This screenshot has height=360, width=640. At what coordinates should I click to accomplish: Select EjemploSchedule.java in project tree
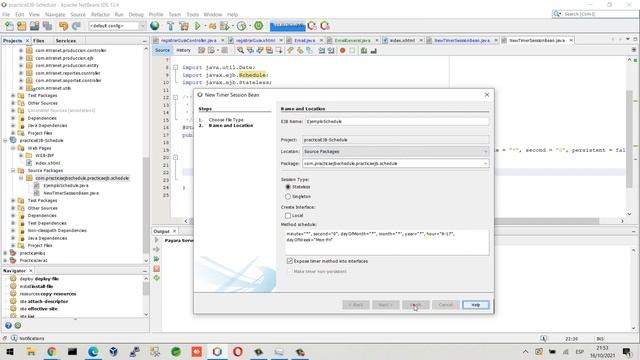tap(65, 186)
